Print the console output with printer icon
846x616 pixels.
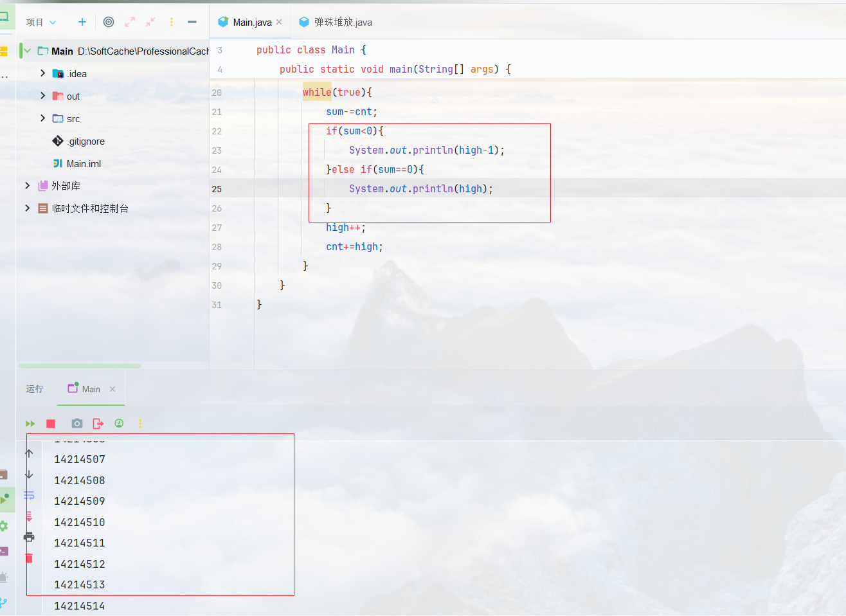29,537
